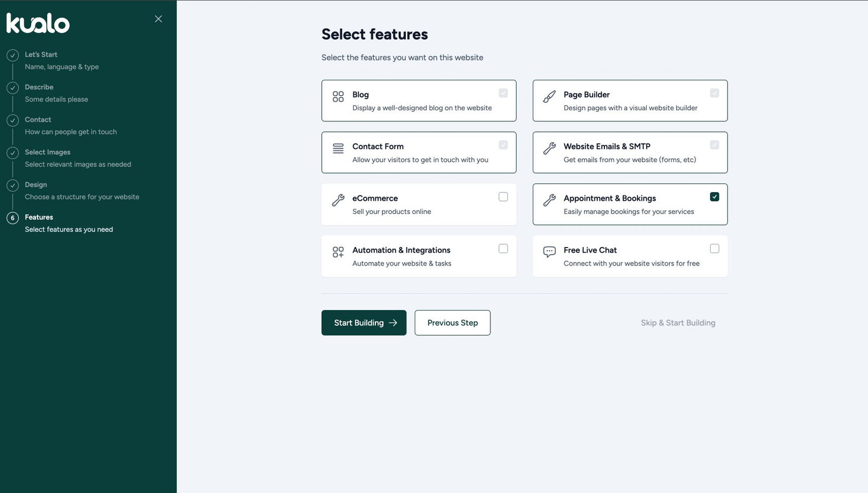The height and width of the screenshot is (493, 868).
Task: Click 'Choose a structure for your website' subtitle
Action: point(82,197)
